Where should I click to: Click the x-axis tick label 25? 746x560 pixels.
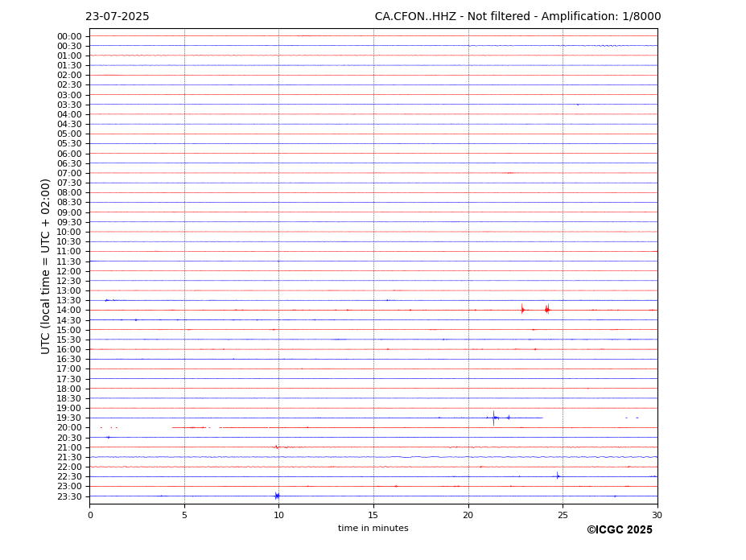pos(563,515)
